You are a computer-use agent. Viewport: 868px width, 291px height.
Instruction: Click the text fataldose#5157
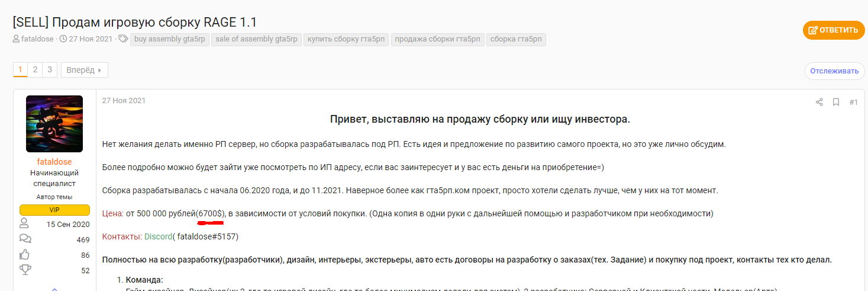click(207, 236)
